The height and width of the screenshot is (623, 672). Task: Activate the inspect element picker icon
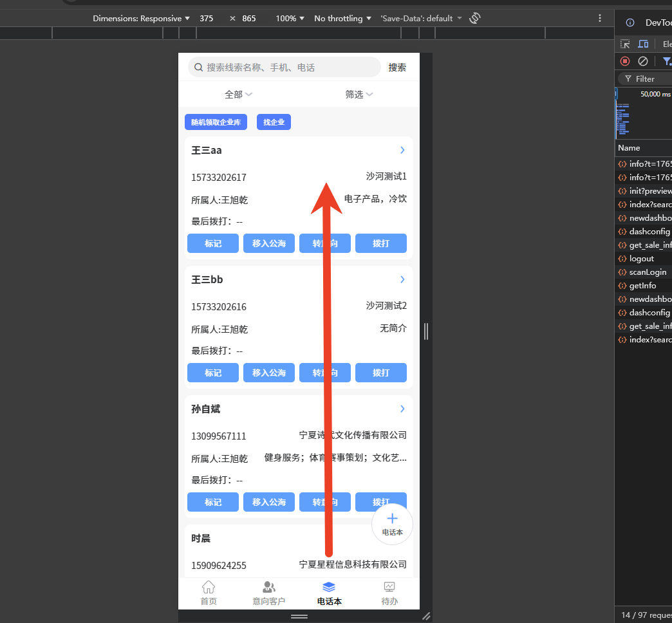pos(625,44)
